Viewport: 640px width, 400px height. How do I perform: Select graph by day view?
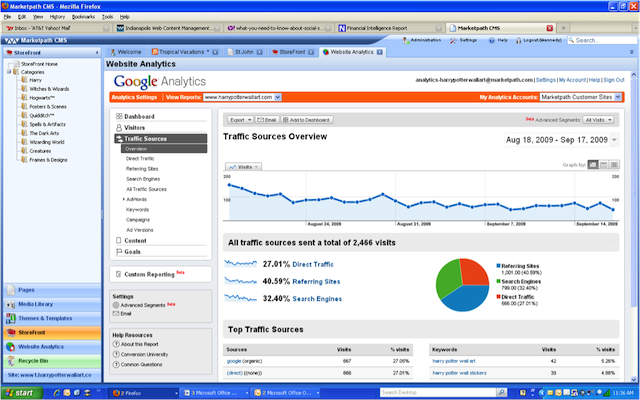coord(593,165)
